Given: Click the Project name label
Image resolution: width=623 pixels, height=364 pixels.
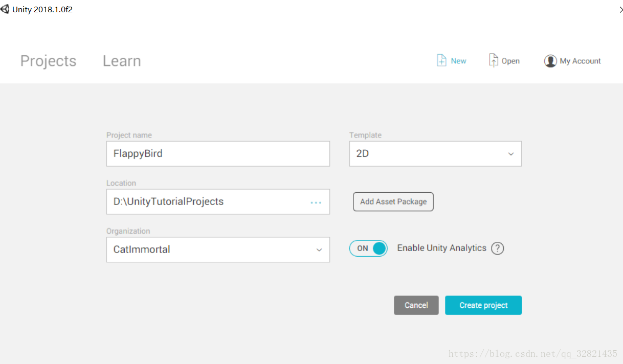Looking at the screenshot, I should [129, 135].
